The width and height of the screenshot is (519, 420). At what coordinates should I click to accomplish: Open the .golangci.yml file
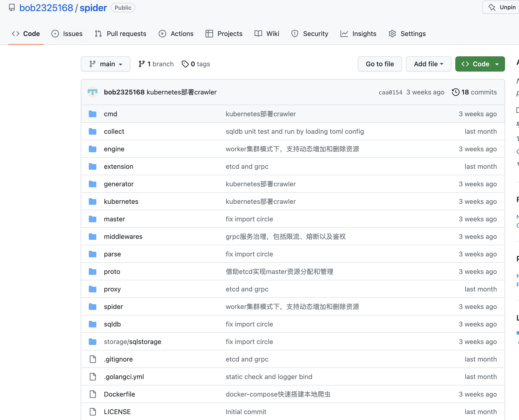click(x=124, y=377)
